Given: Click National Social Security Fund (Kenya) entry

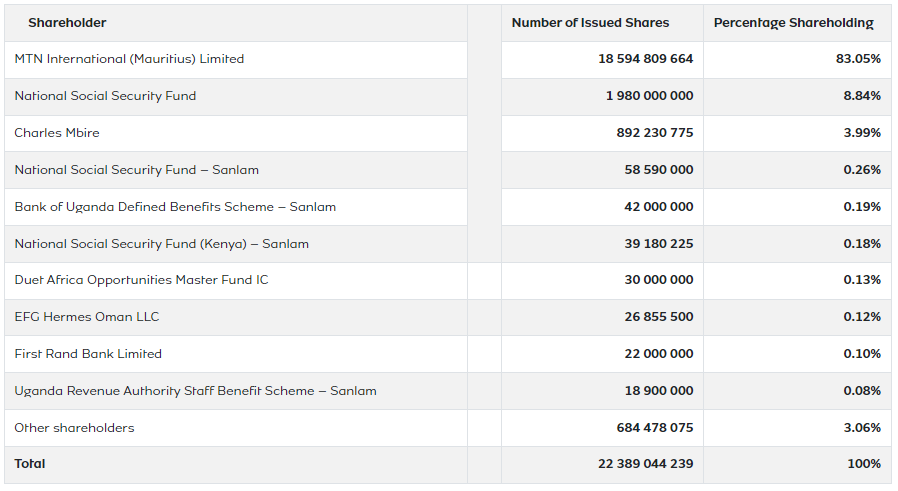Looking at the screenshot, I should pyautogui.click(x=161, y=244).
